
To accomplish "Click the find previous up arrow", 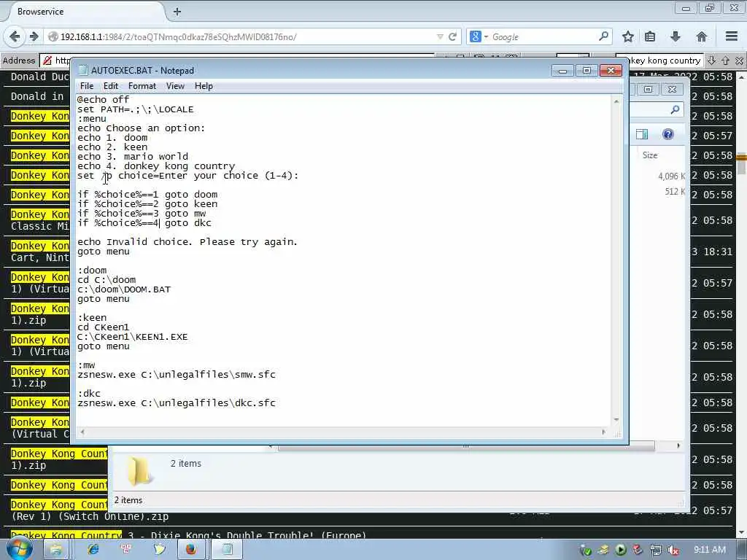I will 726,61.
